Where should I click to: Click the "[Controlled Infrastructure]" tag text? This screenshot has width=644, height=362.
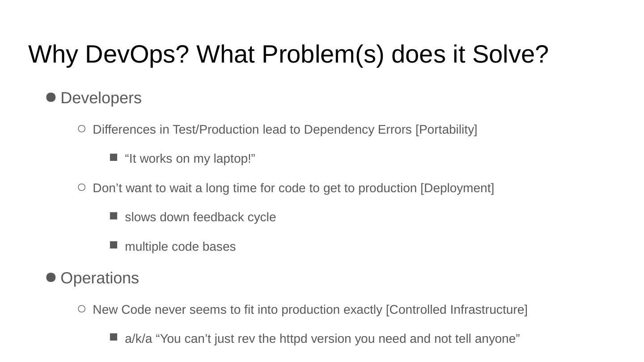coord(457,310)
